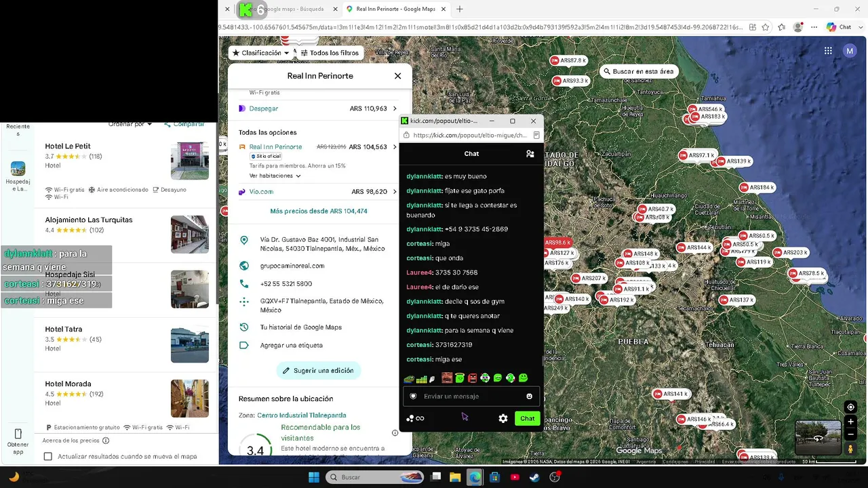Screen dimensions: 868x488
Task: Click Compartir in the results list
Action: tap(184, 124)
